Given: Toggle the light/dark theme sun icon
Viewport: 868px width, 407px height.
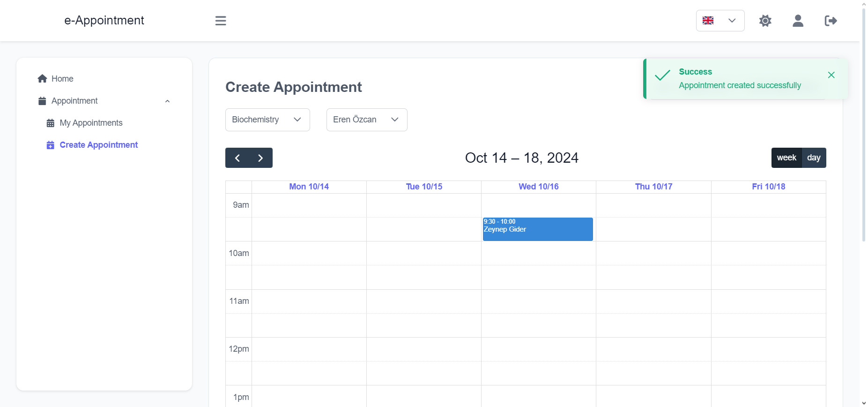Looking at the screenshot, I should pos(765,21).
